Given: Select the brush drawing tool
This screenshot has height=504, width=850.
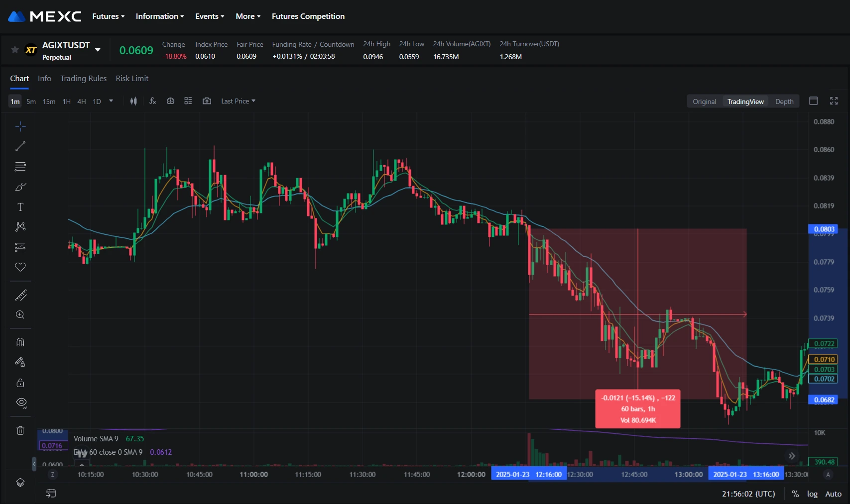Looking at the screenshot, I should 20,187.
